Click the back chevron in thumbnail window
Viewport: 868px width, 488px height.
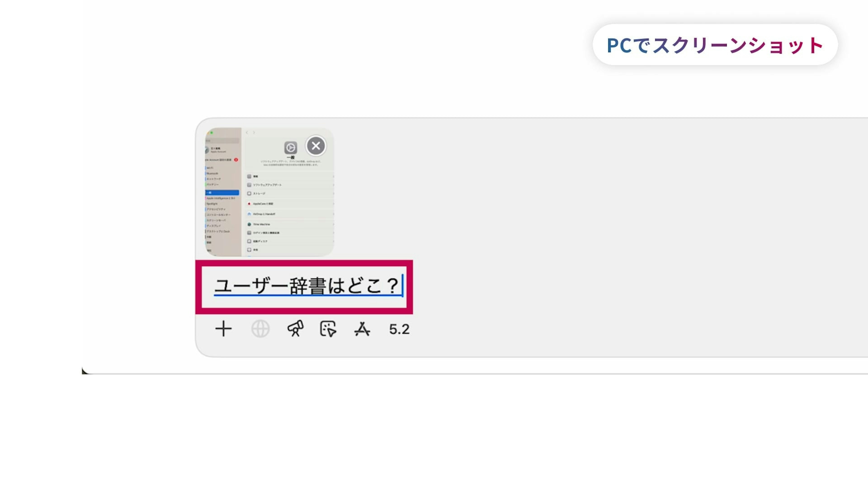coord(247,133)
